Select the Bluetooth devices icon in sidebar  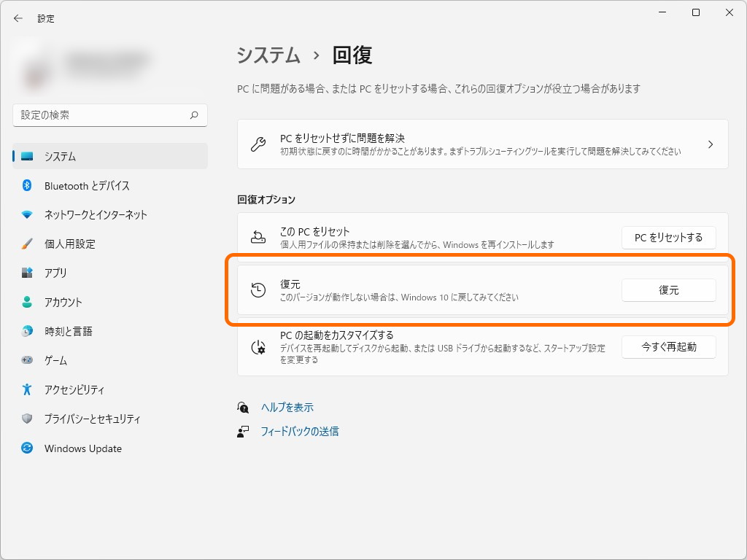(x=27, y=185)
